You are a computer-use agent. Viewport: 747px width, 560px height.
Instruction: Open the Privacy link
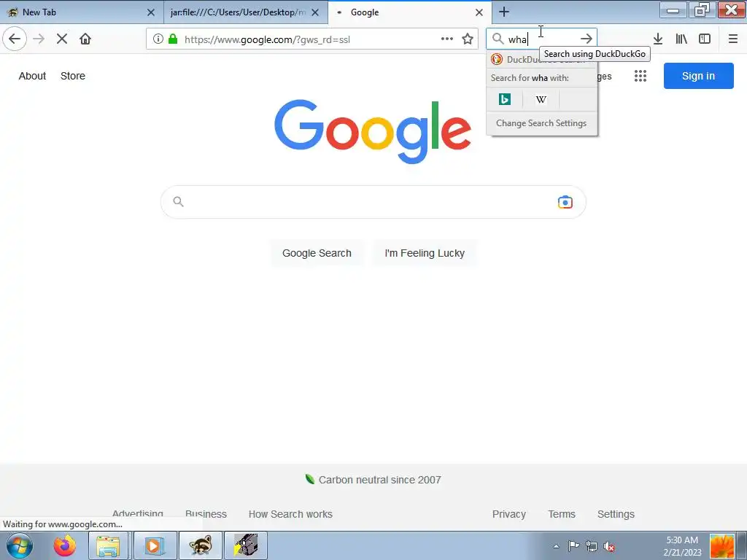[508, 514]
